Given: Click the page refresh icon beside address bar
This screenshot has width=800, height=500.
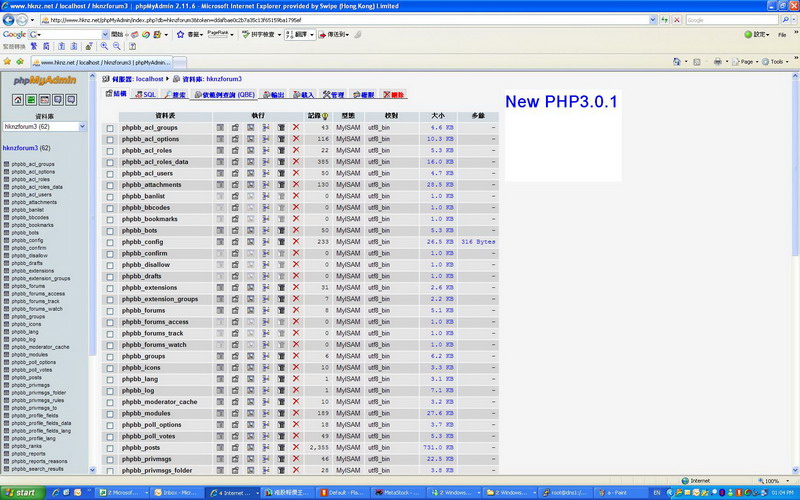Looking at the screenshot, I should click(x=665, y=19).
